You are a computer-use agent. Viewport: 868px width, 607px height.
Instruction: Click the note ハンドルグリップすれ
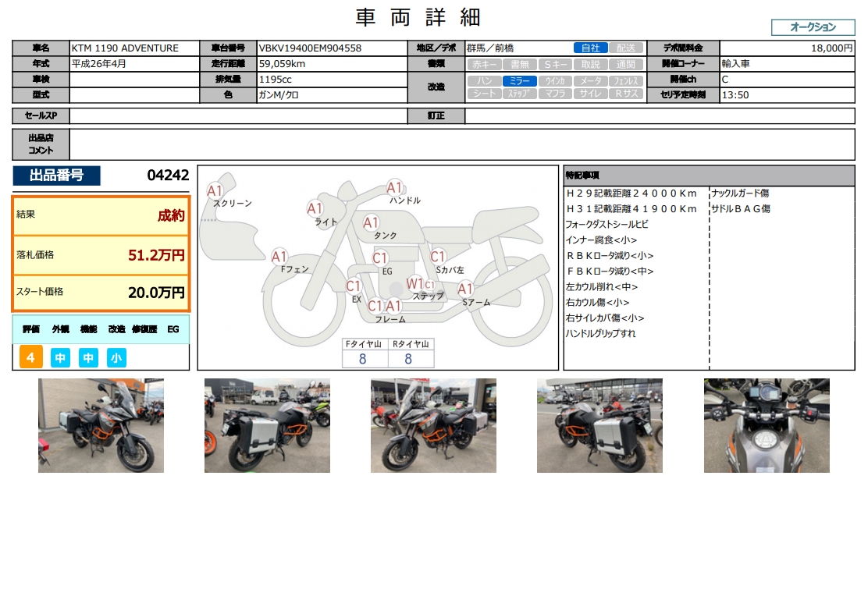pyautogui.click(x=600, y=333)
